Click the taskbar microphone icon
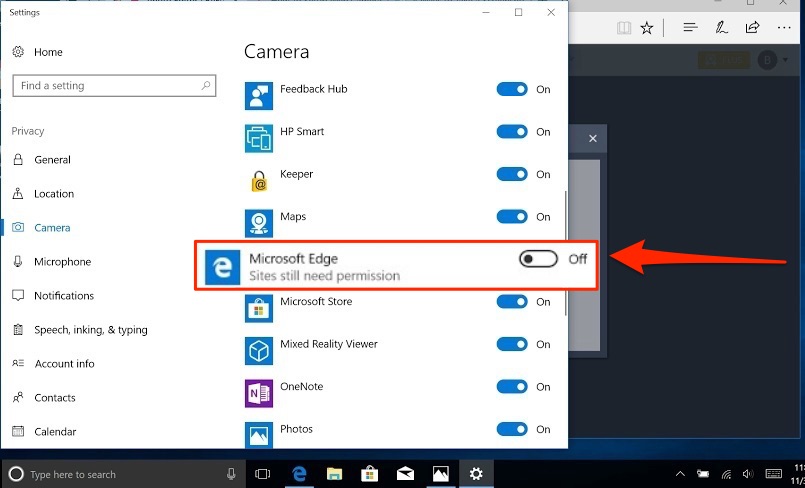Viewport: 805px width, 488px height. click(x=232, y=474)
